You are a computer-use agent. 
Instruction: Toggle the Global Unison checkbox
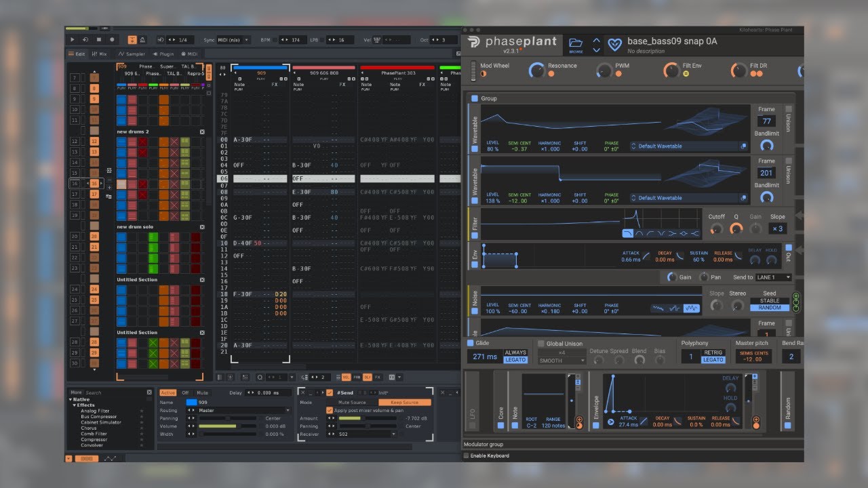pos(541,344)
